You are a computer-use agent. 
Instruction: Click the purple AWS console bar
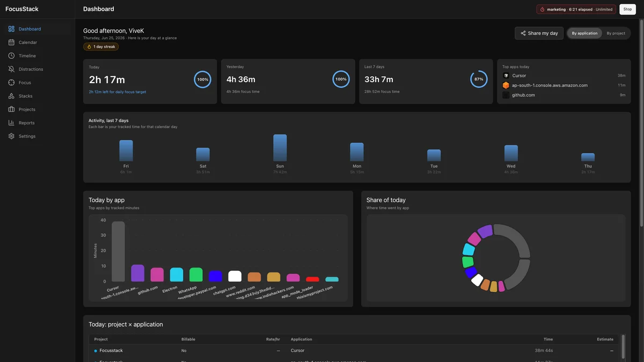(138, 273)
